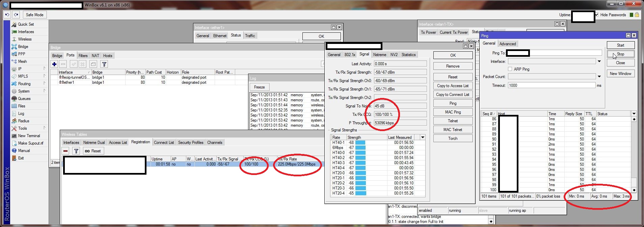Open PPP section in sidebar
The height and width of the screenshot is (227, 644).
(x=21, y=54)
